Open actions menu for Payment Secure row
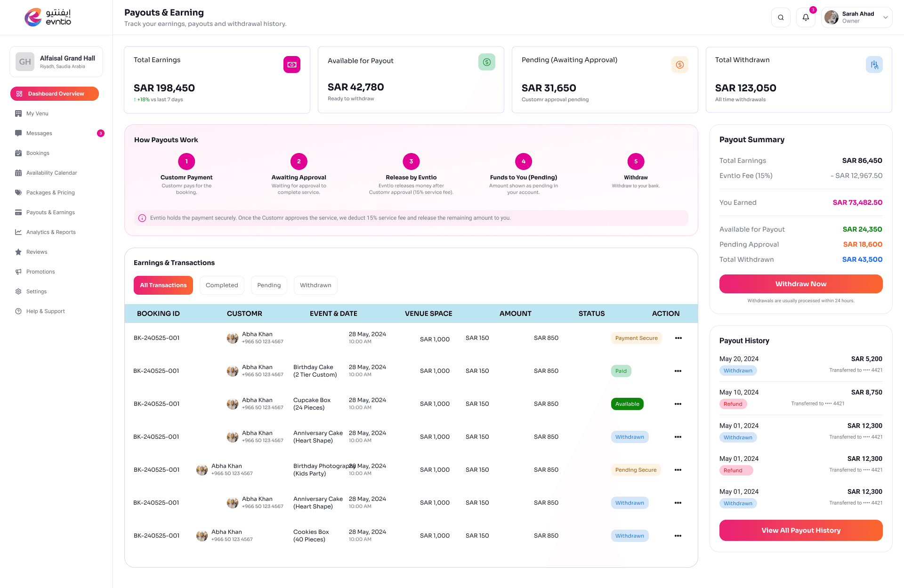The image size is (904, 588). tap(678, 338)
